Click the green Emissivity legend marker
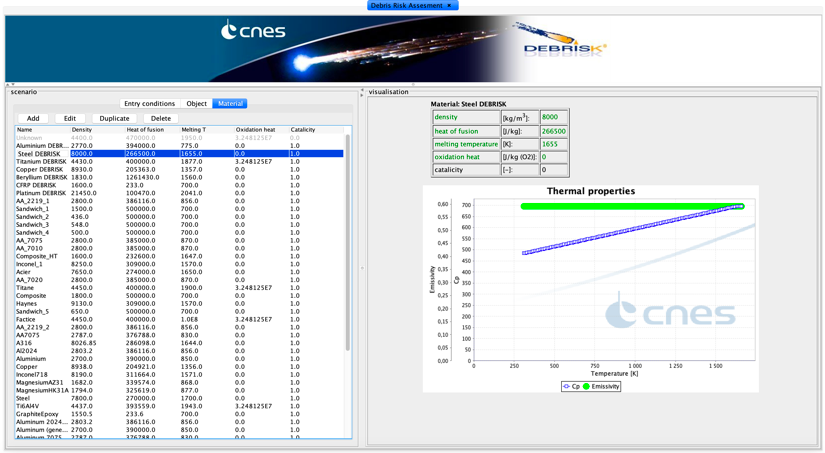The height and width of the screenshot is (453, 825). coord(587,386)
